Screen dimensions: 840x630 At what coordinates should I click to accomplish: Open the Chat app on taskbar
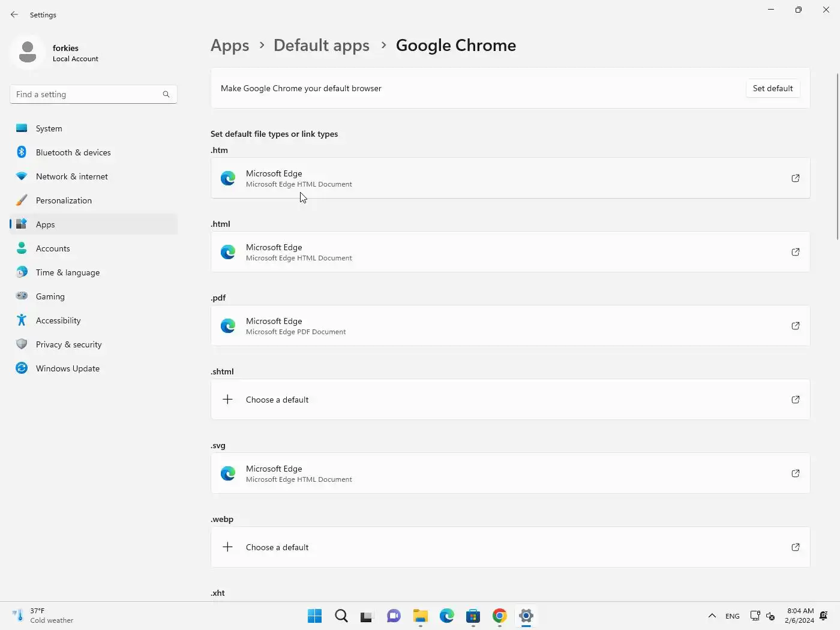click(394, 616)
